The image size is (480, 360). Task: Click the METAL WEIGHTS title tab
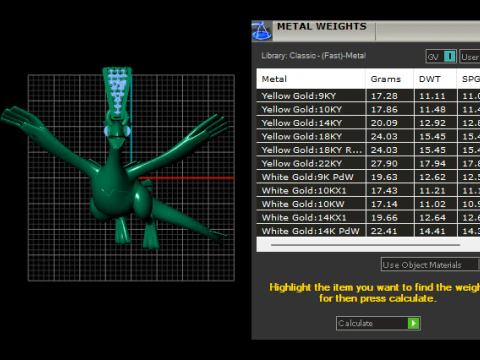pos(322,27)
